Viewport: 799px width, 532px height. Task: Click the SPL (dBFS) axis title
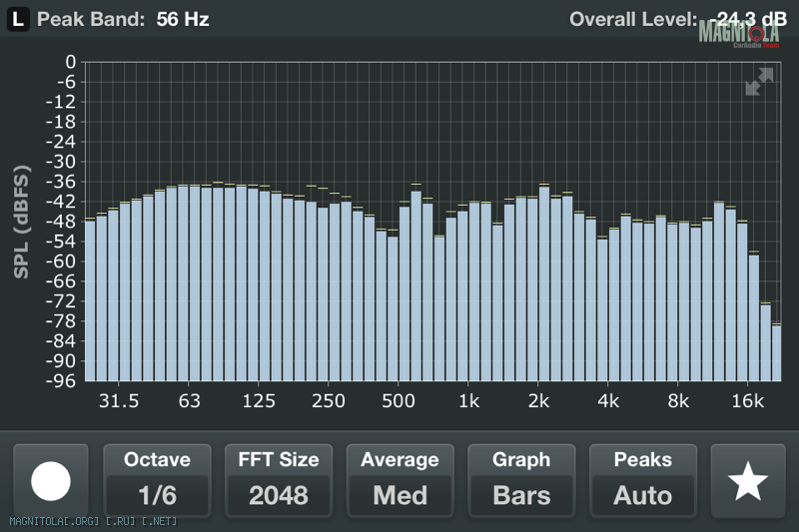click(21, 222)
